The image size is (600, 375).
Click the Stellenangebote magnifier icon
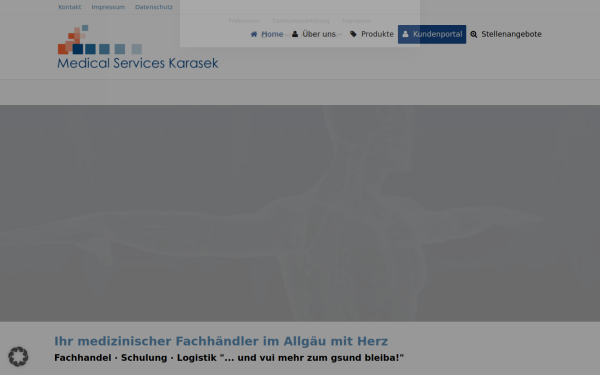click(x=474, y=34)
